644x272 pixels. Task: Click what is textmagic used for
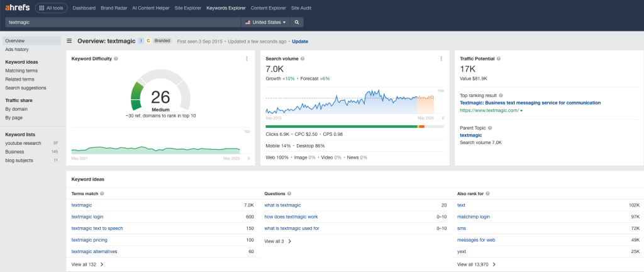292,228
